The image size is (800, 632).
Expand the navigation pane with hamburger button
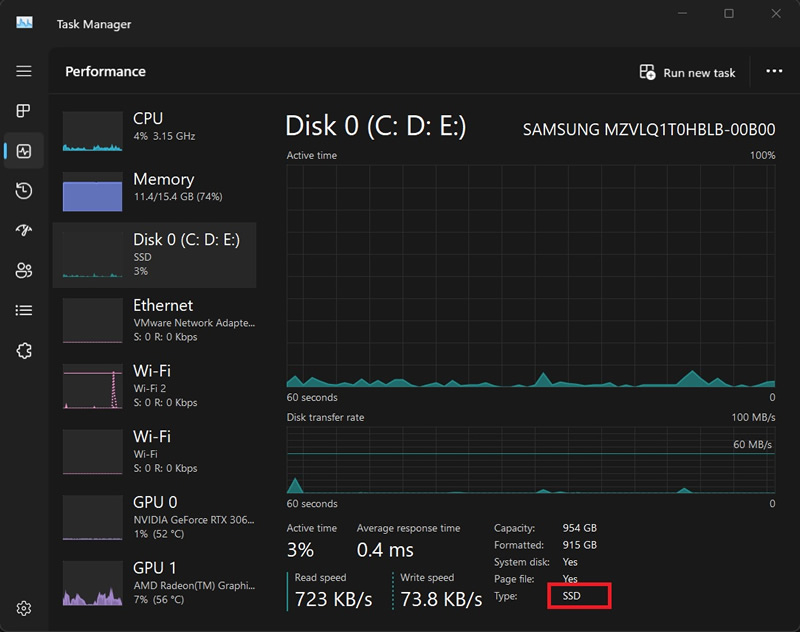click(x=24, y=70)
